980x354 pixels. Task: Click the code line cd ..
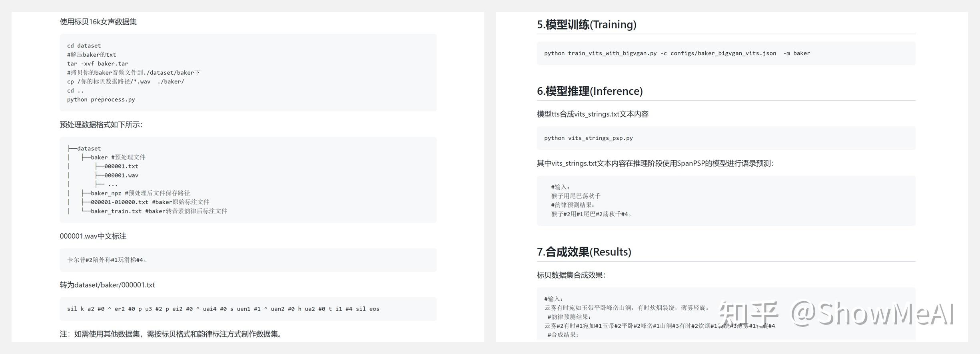click(x=75, y=91)
